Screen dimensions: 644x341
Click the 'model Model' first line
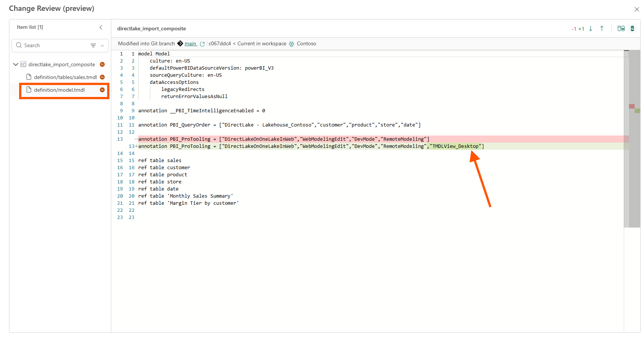tap(154, 54)
